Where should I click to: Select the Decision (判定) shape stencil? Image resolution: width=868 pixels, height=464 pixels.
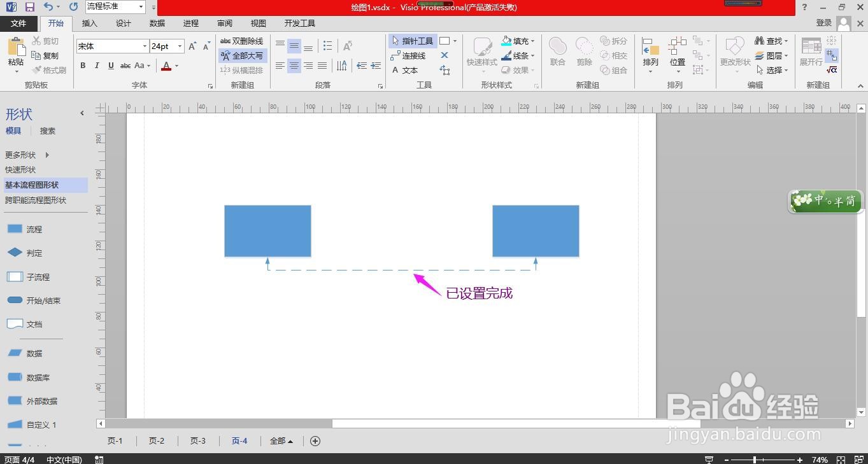[24, 253]
